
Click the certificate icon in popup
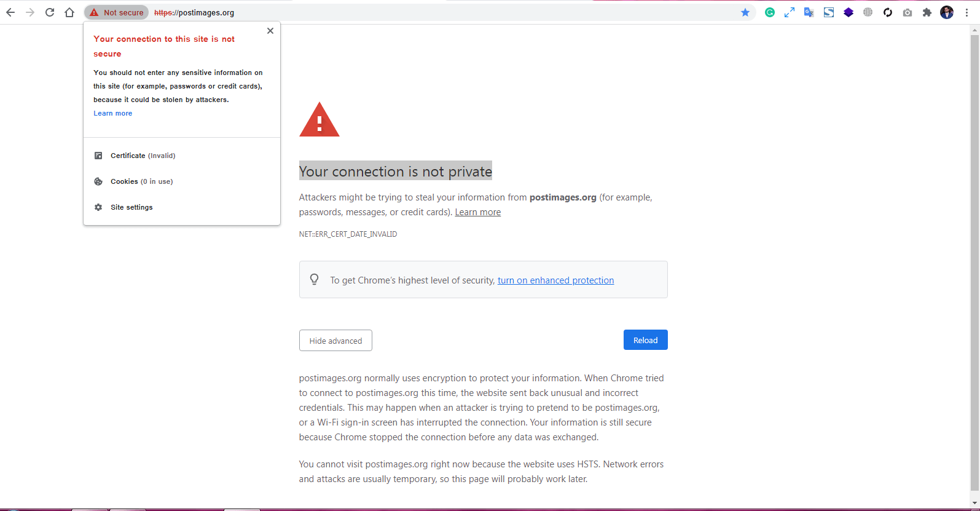click(98, 156)
